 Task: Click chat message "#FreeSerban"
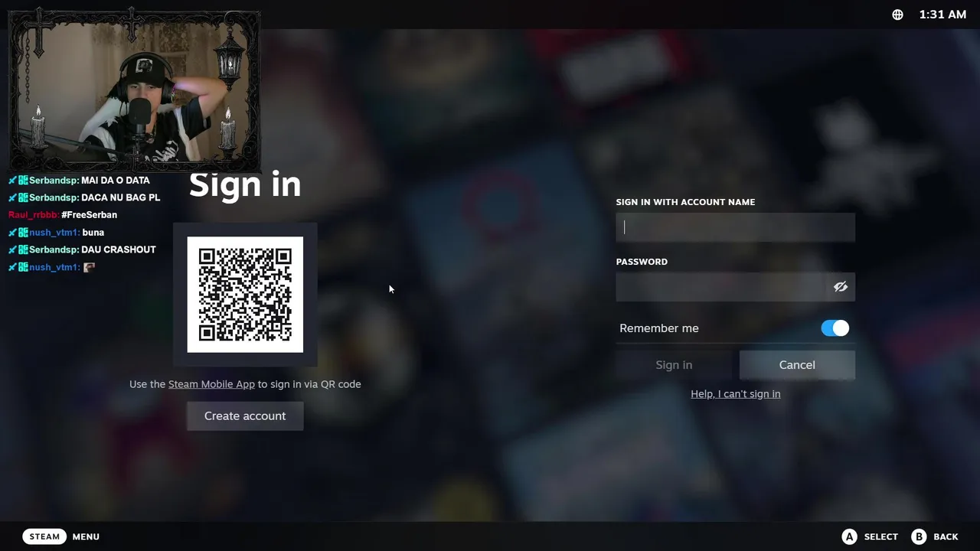click(x=89, y=215)
